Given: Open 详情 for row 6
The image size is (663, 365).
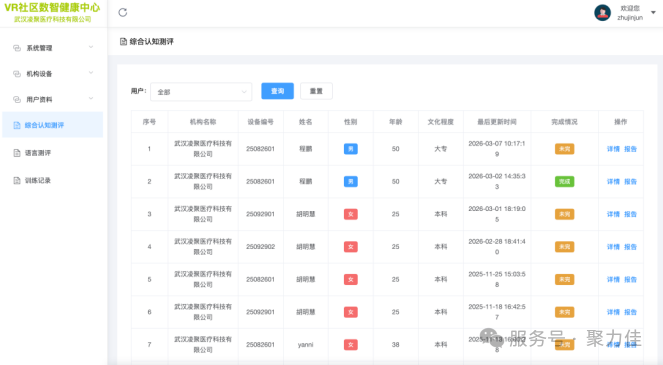Looking at the screenshot, I should pos(613,312).
